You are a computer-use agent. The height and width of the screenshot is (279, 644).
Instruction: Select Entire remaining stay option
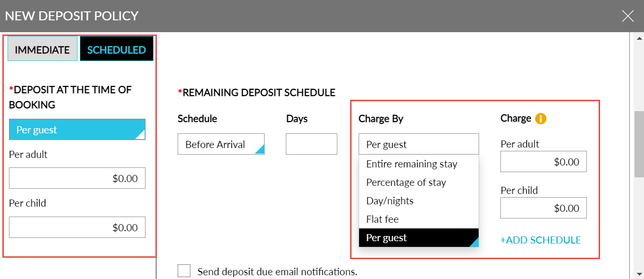pos(412,164)
